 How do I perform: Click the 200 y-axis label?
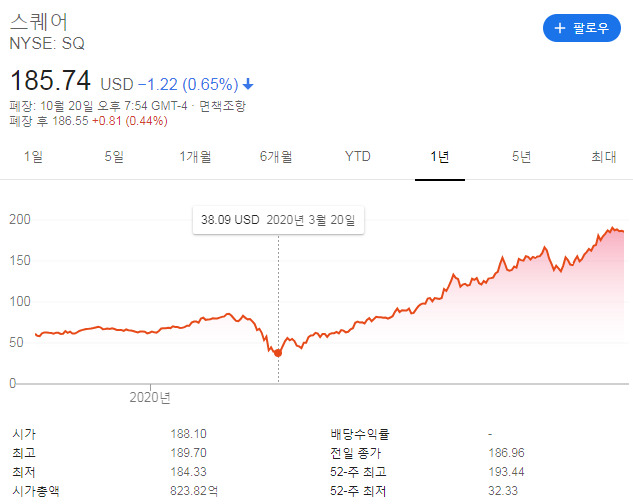tap(20, 219)
